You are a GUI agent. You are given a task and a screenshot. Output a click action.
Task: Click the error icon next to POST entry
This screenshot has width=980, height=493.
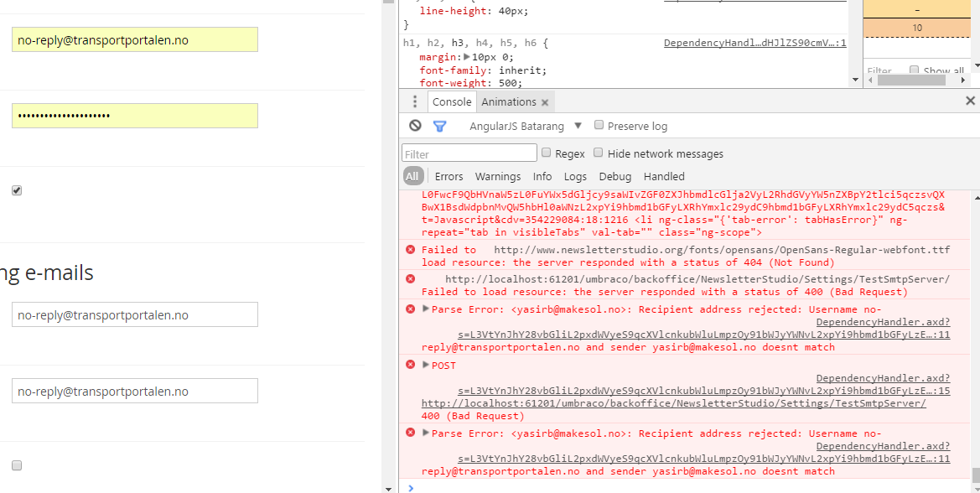click(x=410, y=364)
